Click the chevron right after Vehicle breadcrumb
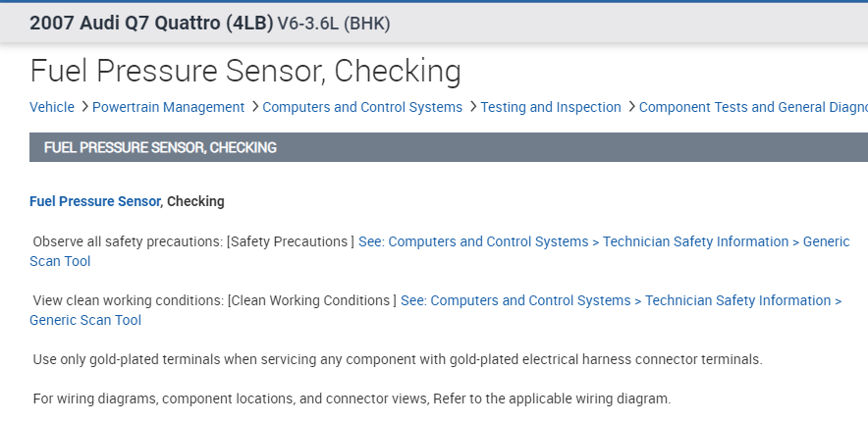This screenshot has width=868, height=425. click(84, 107)
